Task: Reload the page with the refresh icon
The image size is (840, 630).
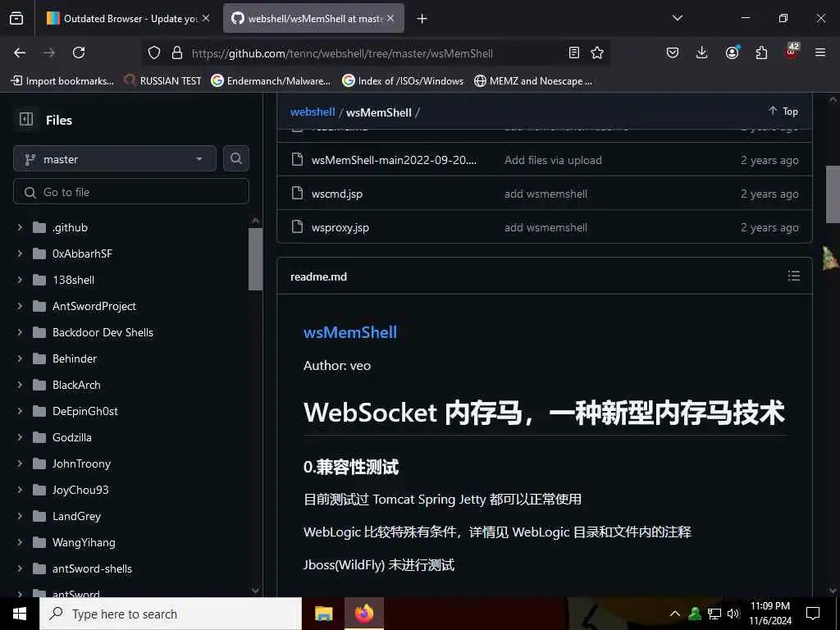Action: tap(79, 52)
